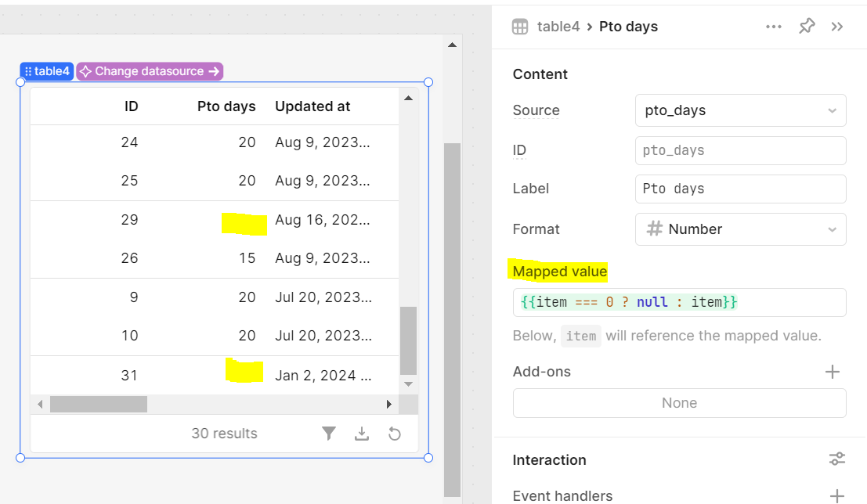The image size is (867, 504).
Task: Refresh table4 results
Action: (395, 433)
